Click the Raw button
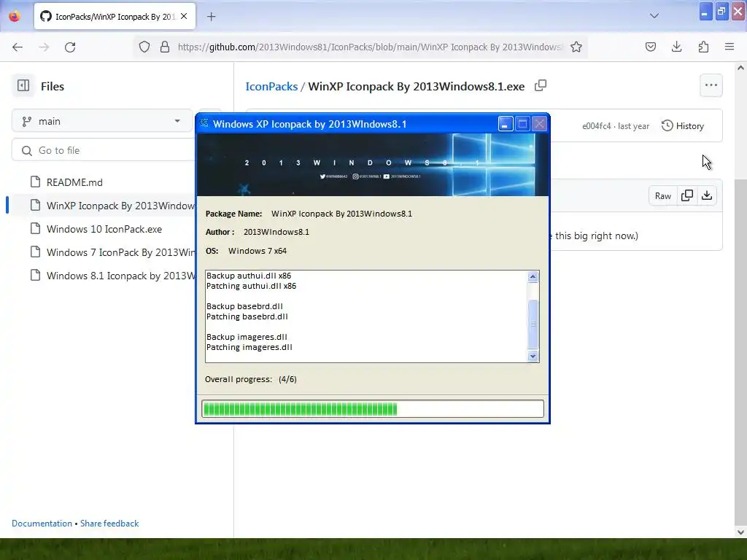This screenshot has width=747, height=560. [662, 195]
